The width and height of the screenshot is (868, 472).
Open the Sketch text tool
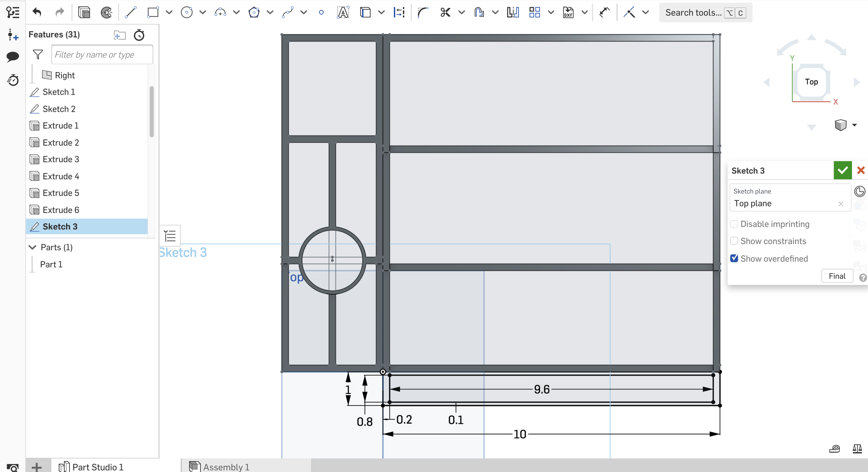[342, 12]
